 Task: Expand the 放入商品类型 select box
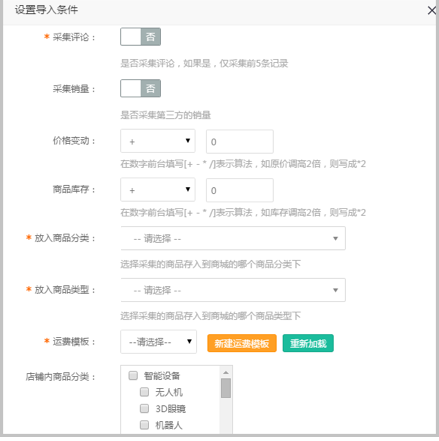point(233,290)
